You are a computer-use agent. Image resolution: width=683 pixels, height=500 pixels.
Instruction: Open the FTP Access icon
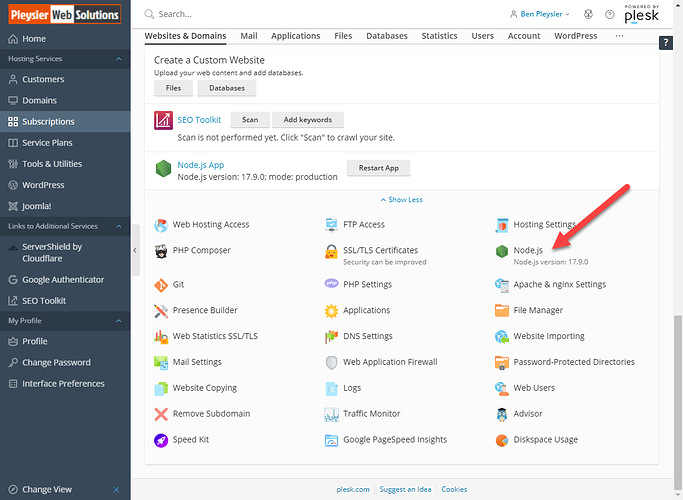click(331, 225)
